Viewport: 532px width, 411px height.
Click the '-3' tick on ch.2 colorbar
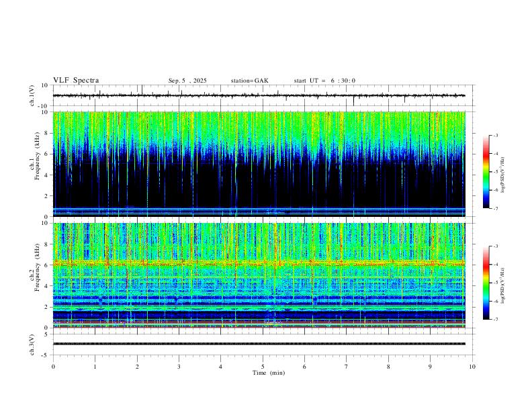495,246
